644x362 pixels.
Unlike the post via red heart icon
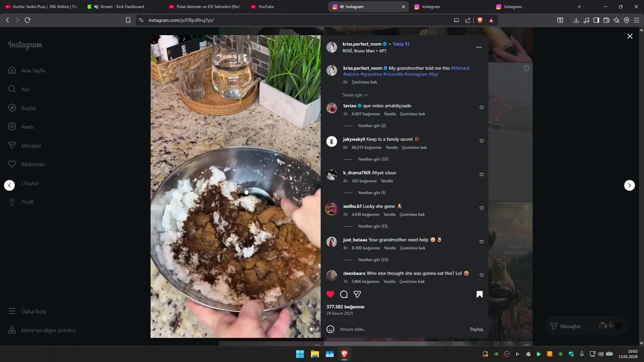click(330, 294)
